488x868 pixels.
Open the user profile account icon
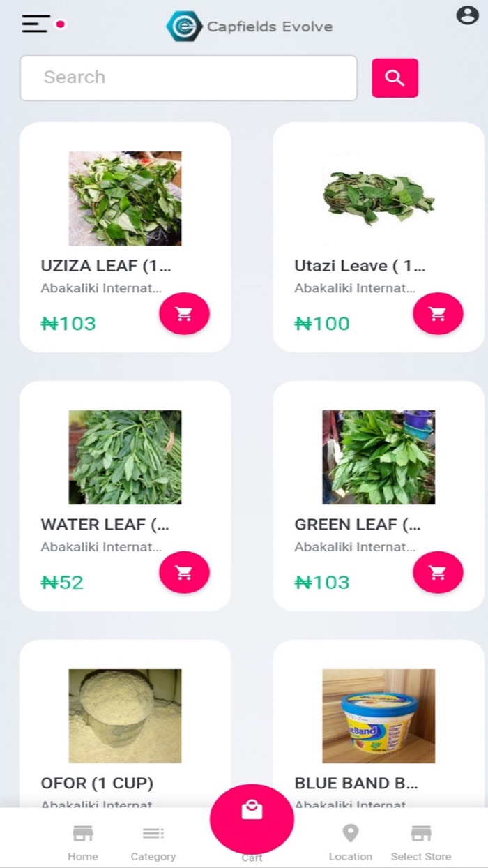[466, 16]
